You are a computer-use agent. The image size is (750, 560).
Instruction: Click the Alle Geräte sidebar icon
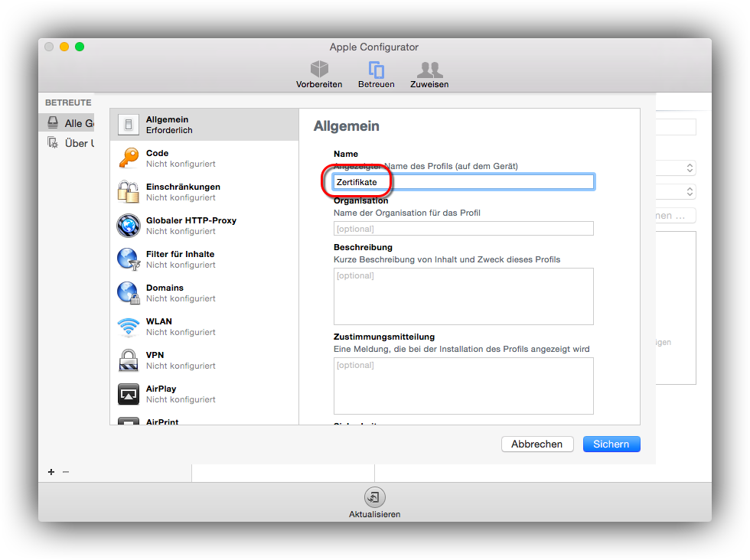click(x=53, y=123)
